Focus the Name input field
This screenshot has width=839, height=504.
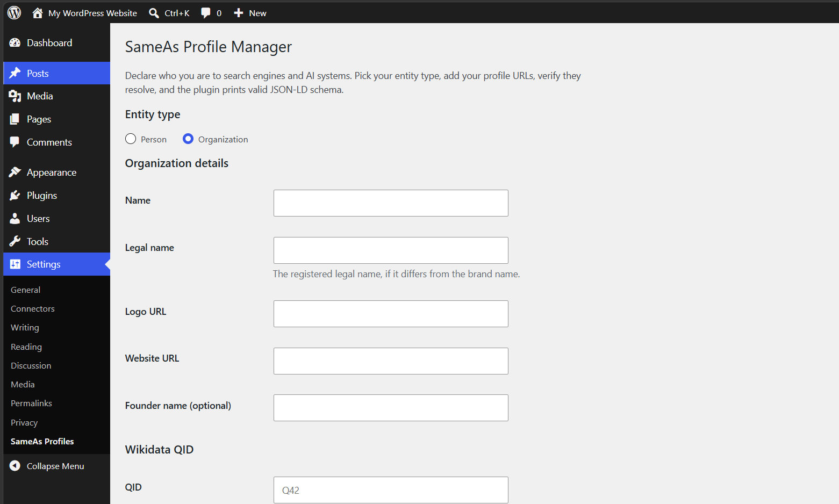pyautogui.click(x=391, y=203)
